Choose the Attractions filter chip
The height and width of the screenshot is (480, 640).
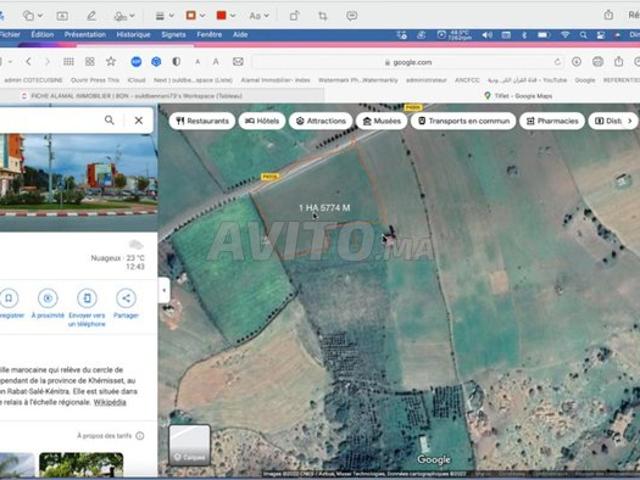pyautogui.click(x=320, y=121)
